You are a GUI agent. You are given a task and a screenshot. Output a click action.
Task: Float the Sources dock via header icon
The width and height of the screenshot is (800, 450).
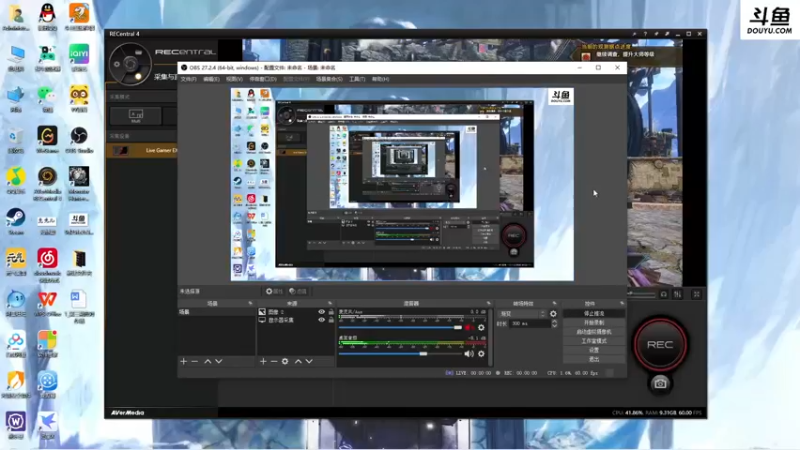330,304
